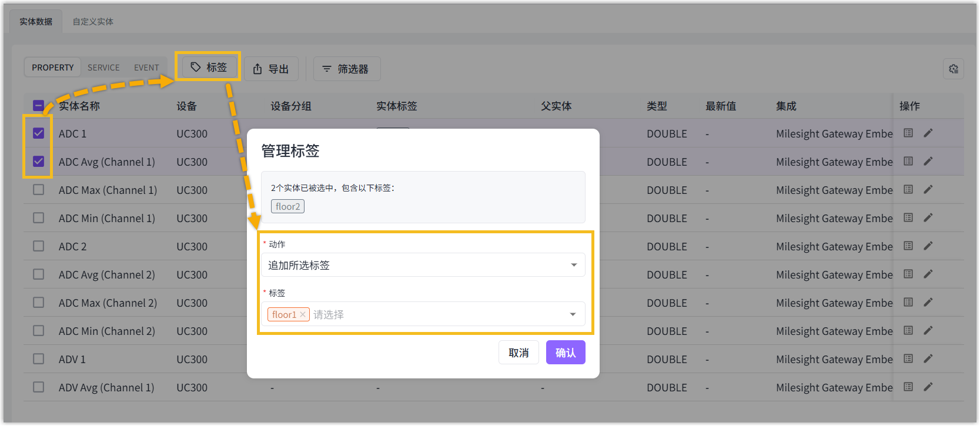This screenshot has height=426, width=980.
Task: Uncheck the ADC Avg (Channel 1) checkbox
Action: pos(38,162)
